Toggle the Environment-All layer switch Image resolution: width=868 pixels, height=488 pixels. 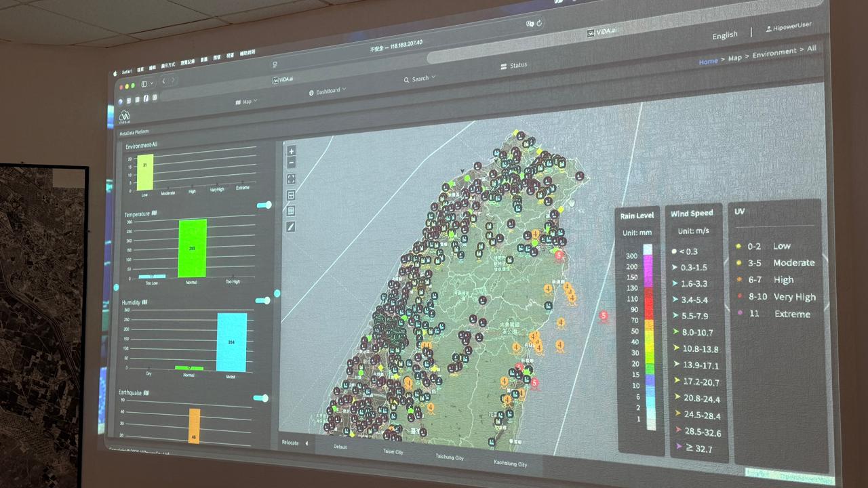point(264,205)
